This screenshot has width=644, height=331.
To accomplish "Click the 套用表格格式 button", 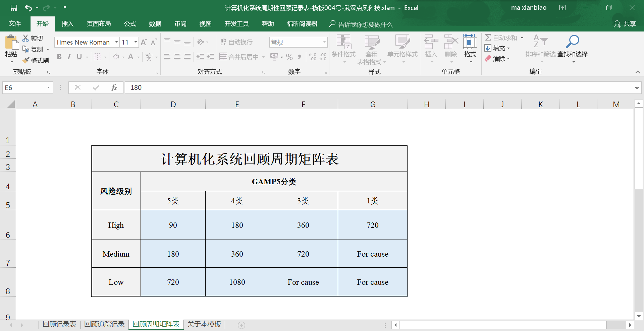I will [x=372, y=48].
